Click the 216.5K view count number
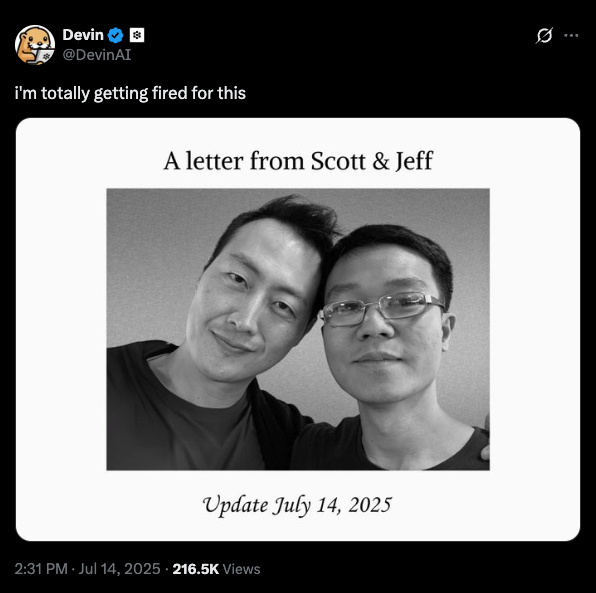This screenshot has width=596, height=593. tap(196, 569)
